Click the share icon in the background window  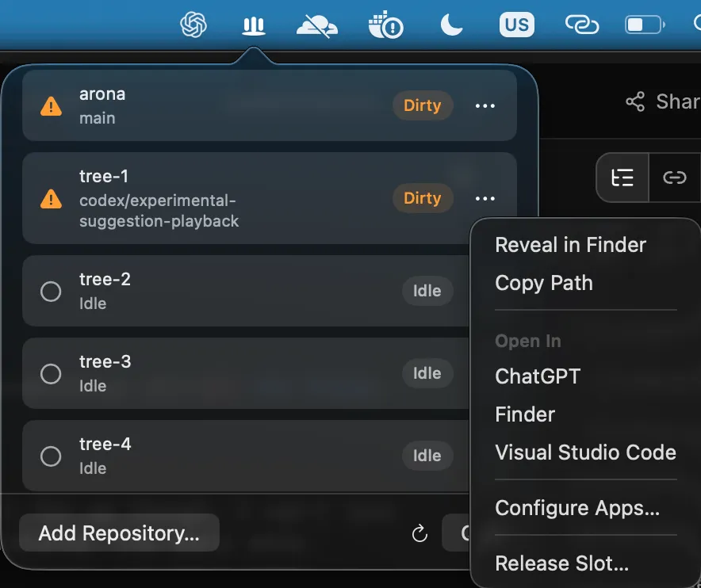635,101
